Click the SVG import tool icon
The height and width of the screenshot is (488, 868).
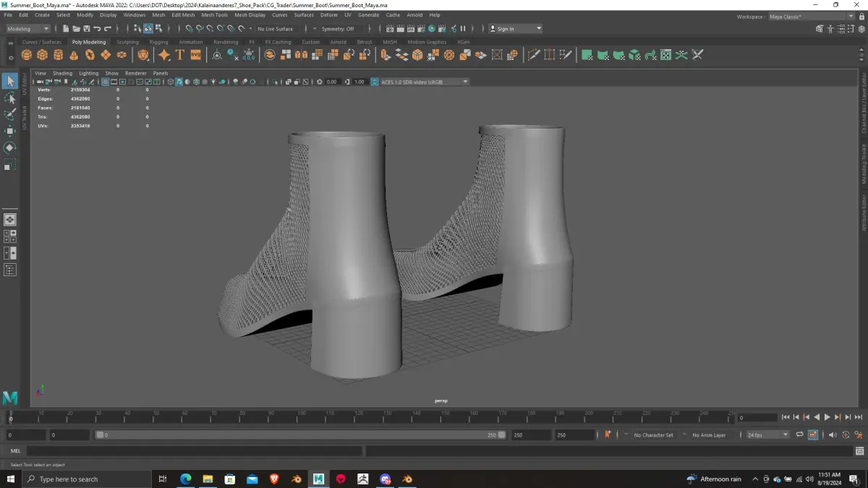(x=195, y=55)
